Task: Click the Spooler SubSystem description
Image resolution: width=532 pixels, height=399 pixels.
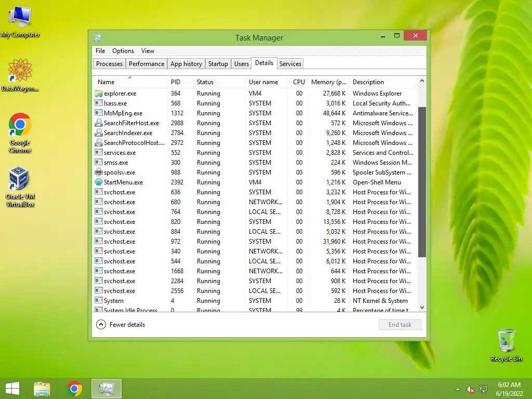Action: pyautogui.click(x=382, y=172)
